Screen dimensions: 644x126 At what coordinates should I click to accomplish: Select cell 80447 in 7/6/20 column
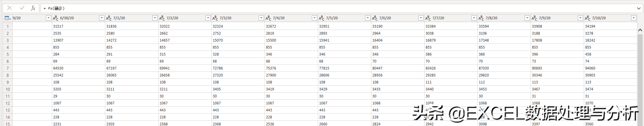[x=398, y=68]
